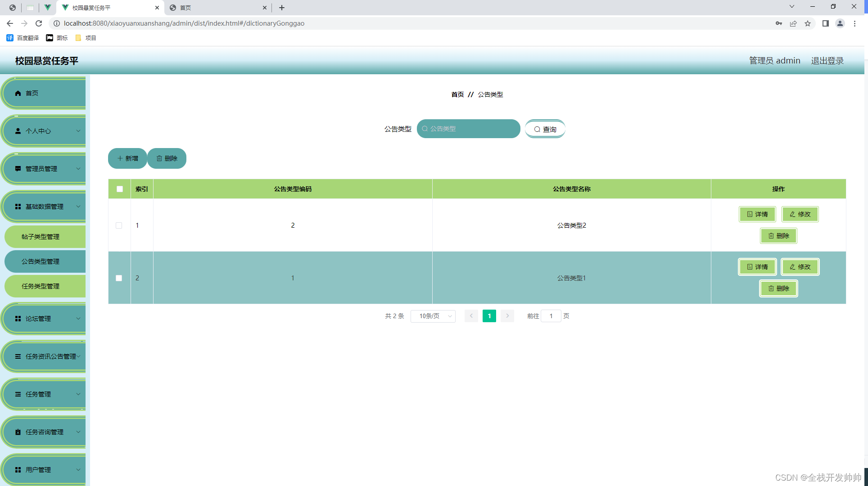Click 修改 icon for 公告类型2
This screenshot has height=486, width=868.
tap(800, 214)
